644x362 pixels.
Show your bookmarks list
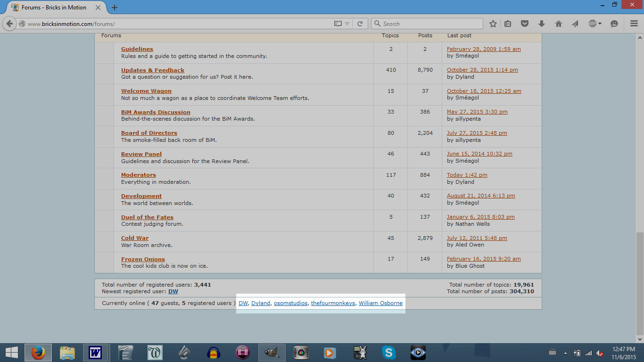point(508,24)
